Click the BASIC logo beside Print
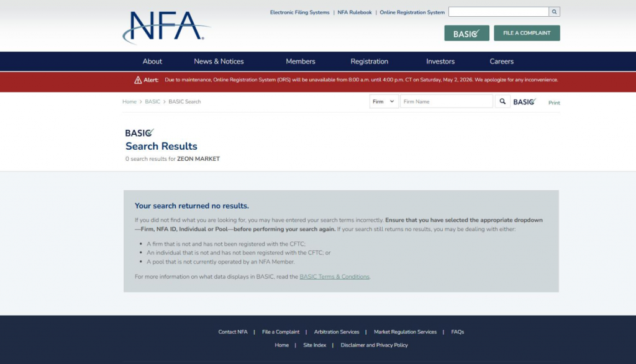Image resolution: width=636 pixels, height=364 pixels. tap(524, 102)
